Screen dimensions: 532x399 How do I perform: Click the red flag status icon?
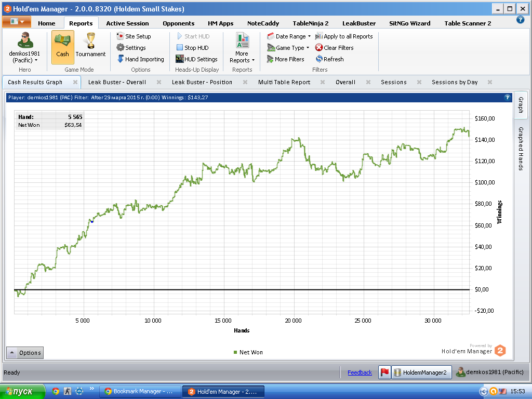(x=384, y=372)
